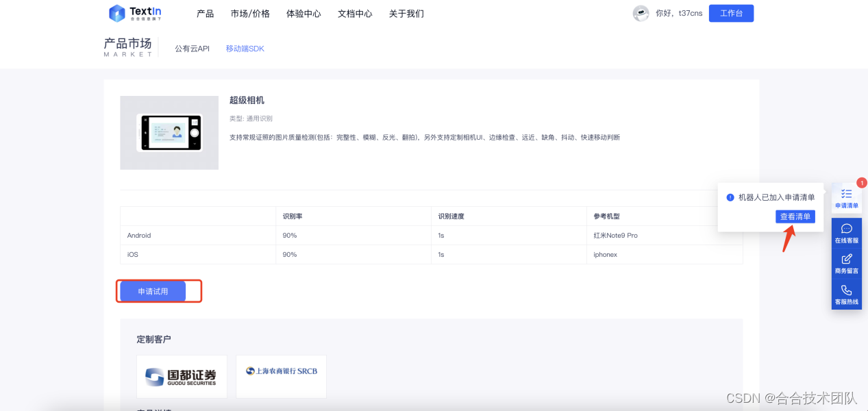Image resolution: width=868 pixels, height=411 pixels.
Task: Click the 类型: 通用识别 label
Action: (x=251, y=119)
